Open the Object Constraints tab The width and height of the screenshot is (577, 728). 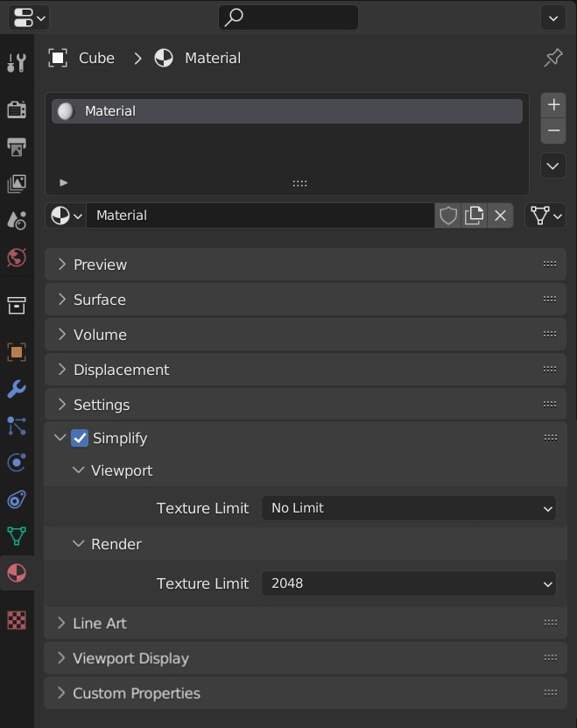pyautogui.click(x=17, y=499)
